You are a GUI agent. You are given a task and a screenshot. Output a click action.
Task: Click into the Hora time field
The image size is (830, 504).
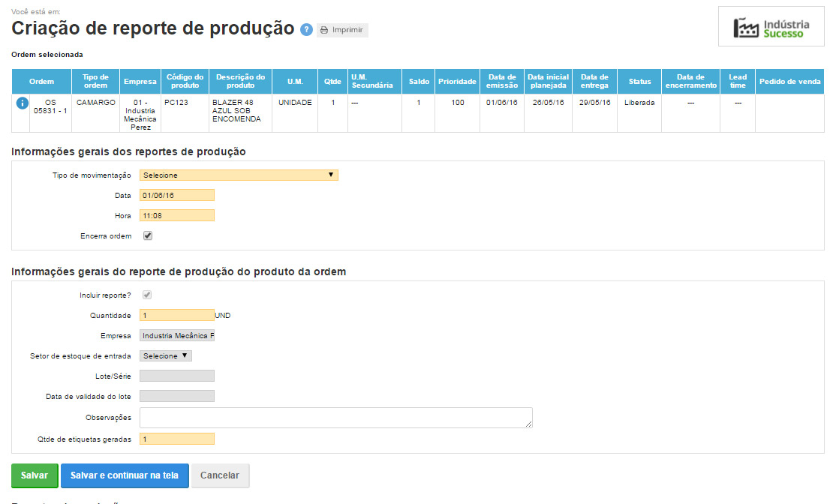(x=177, y=215)
